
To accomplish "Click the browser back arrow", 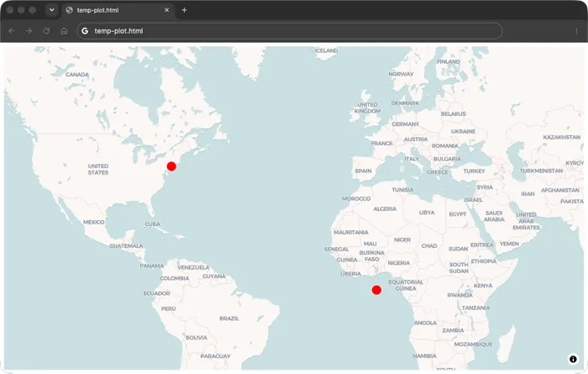I will point(12,31).
